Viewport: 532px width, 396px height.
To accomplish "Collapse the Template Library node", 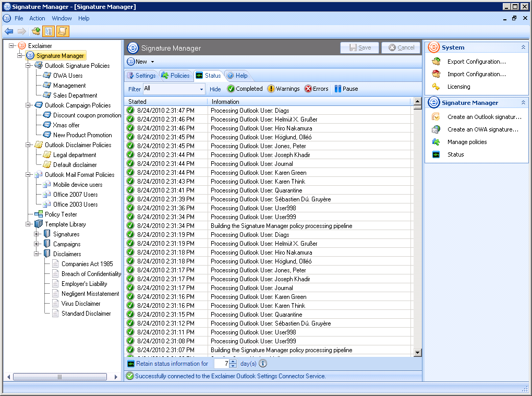I will coord(29,224).
